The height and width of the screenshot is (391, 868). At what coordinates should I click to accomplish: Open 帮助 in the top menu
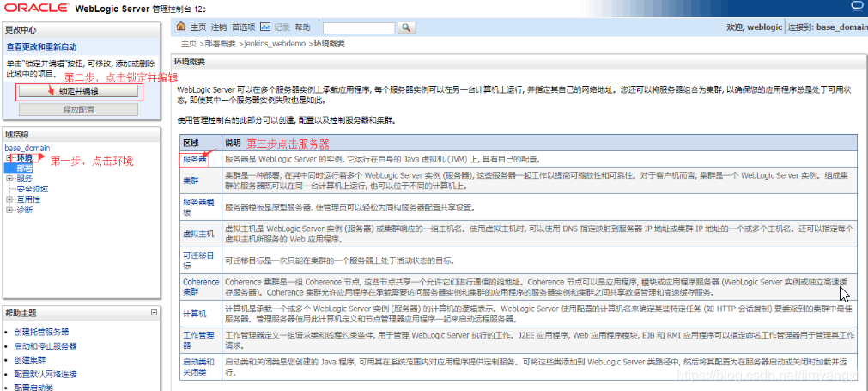(303, 27)
